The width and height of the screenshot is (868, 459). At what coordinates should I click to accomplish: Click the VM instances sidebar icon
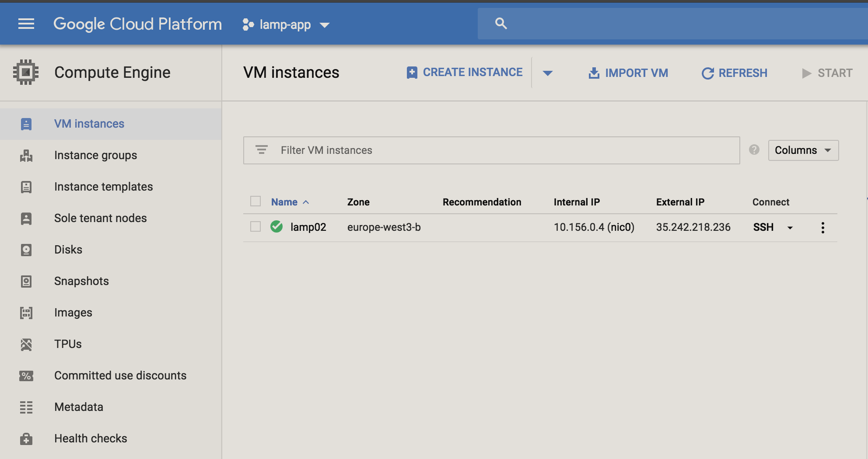tap(26, 124)
